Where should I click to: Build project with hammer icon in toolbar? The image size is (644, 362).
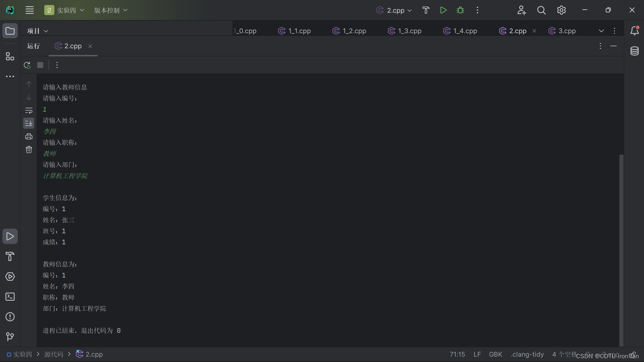coord(426,10)
